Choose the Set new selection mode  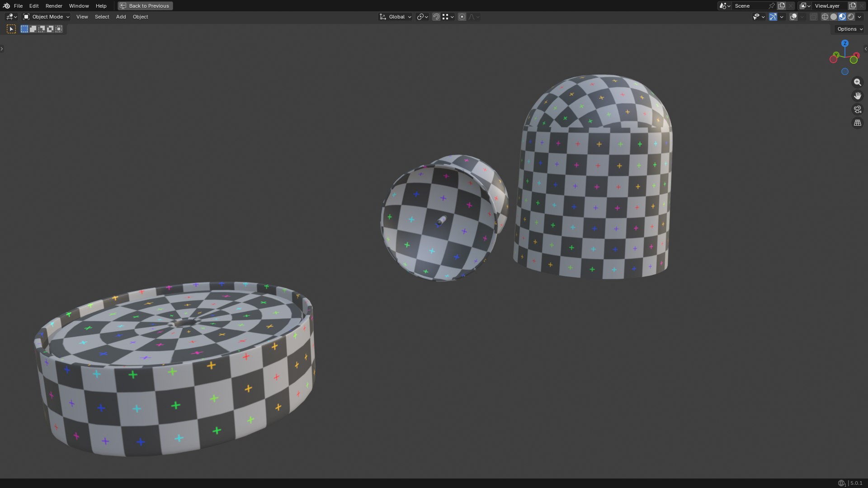(24, 29)
